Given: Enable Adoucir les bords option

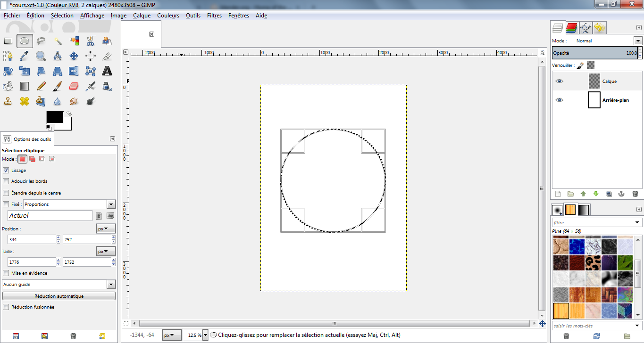Looking at the screenshot, I should coord(6,181).
